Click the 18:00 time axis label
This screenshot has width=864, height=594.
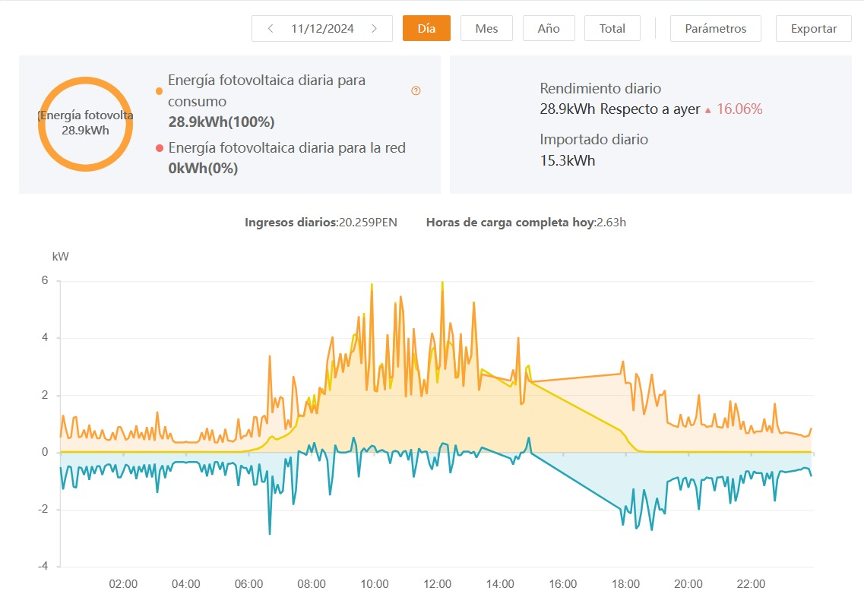[626, 584]
